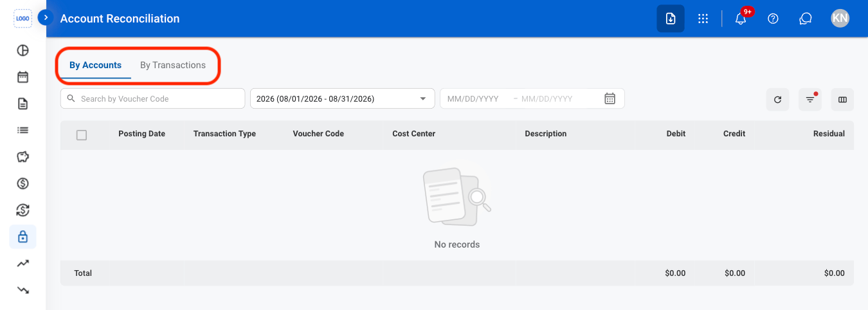This screenshot has height=310, width=868.
Task: Open the apps grid menu
Action: [703, 19]
